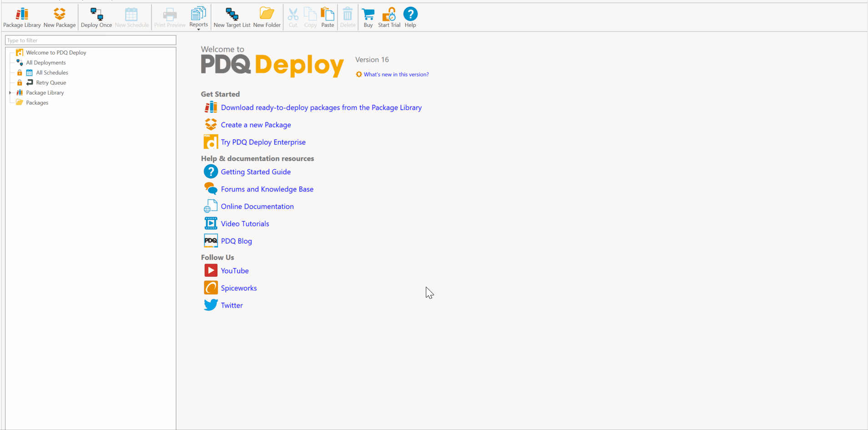Open Video Tutorials link
The image size is (868, 430).
click(245, 224)
